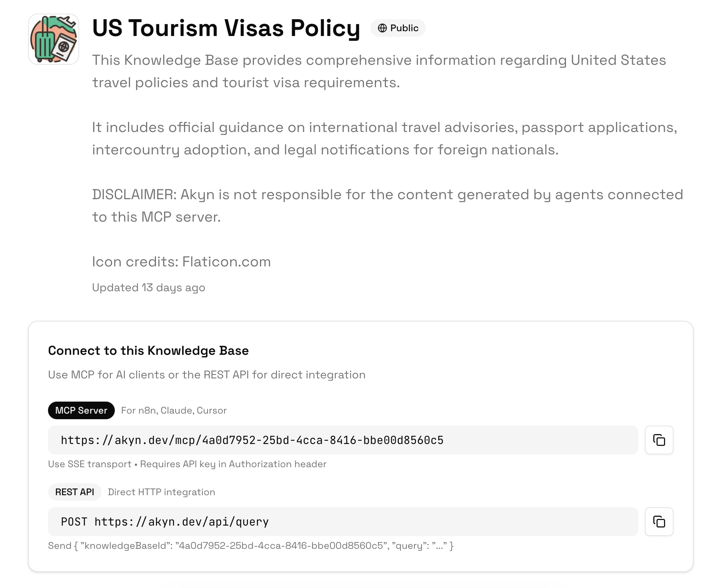Select the REST API badge
720x588 pixels.
coord(74,492)
